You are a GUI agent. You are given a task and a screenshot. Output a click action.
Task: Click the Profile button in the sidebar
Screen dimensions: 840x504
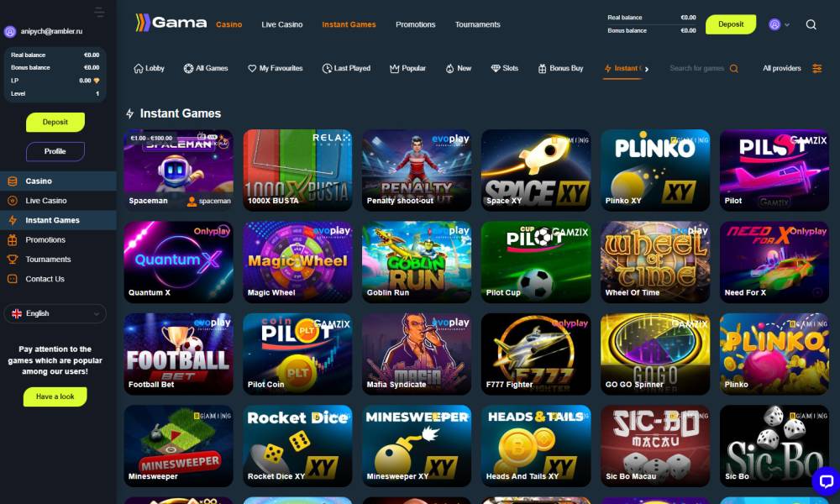pos(55,151)
